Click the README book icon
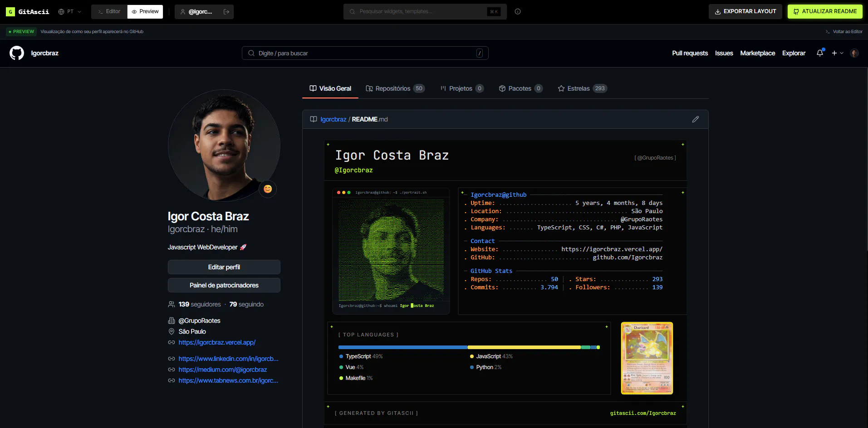Image resolution: width=868 pixels, height=428 pixels. coord(314,119)
